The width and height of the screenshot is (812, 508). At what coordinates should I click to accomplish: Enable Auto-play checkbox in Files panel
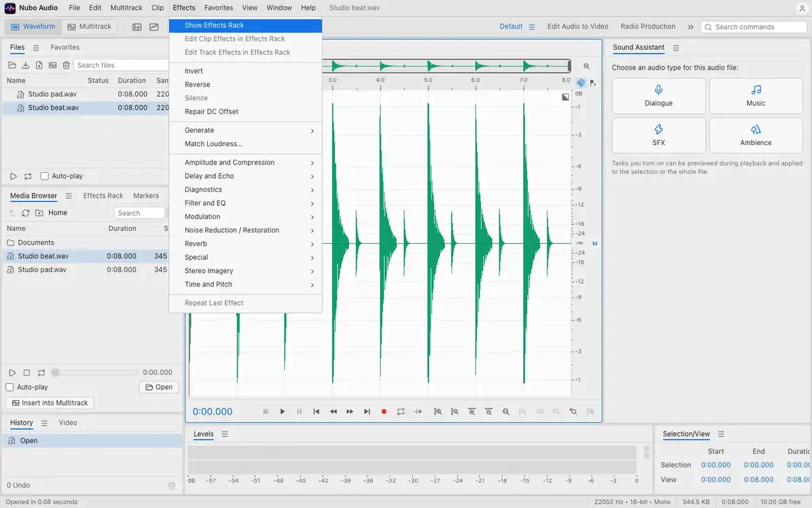coord(45,176)
